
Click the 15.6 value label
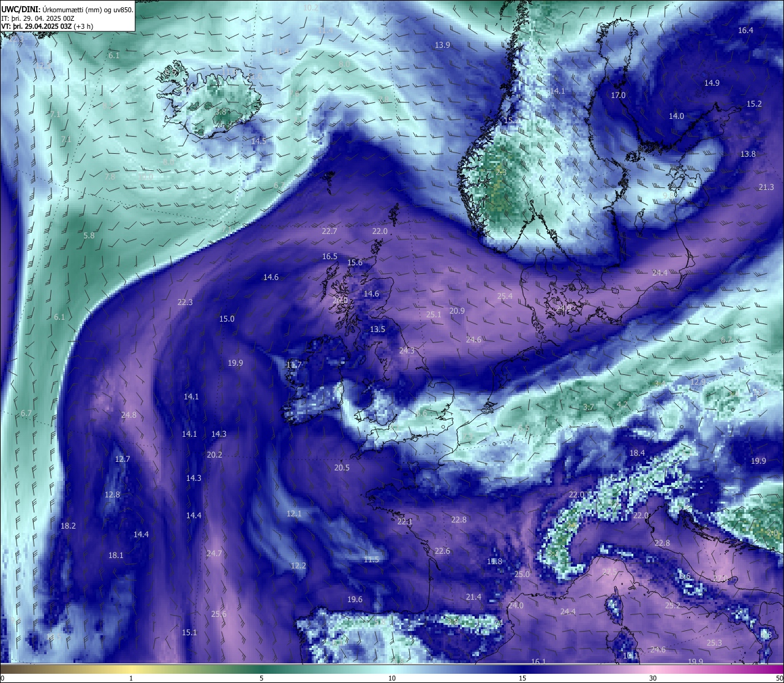355,262
